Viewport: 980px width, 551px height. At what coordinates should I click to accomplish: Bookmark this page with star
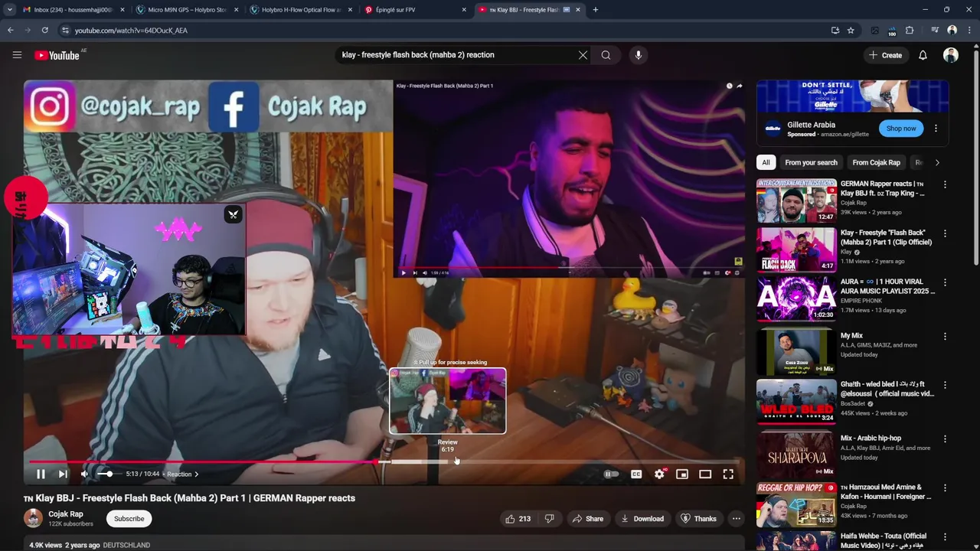(x=851, y=31)
